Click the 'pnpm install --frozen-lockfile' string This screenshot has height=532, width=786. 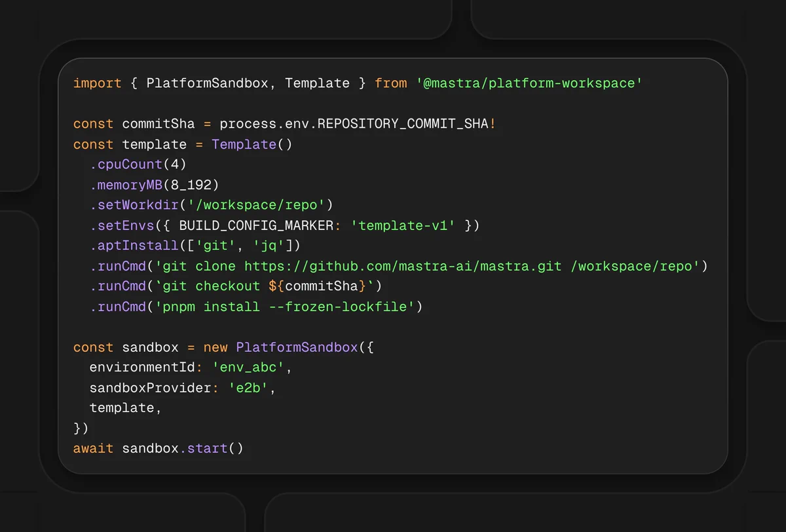(284, 307)
